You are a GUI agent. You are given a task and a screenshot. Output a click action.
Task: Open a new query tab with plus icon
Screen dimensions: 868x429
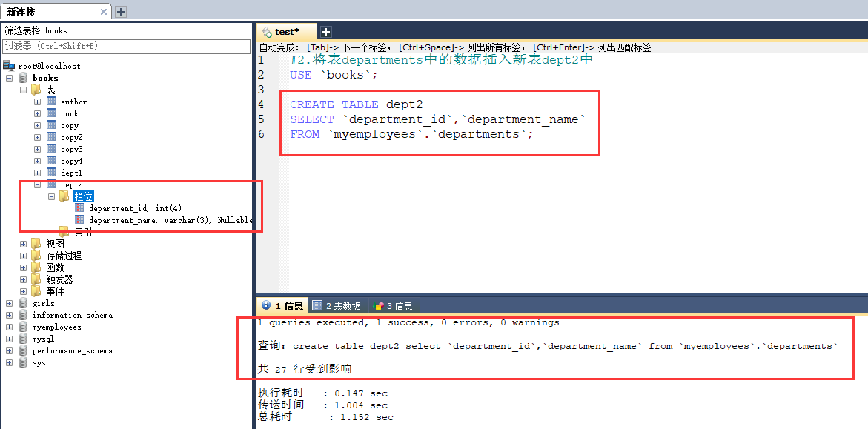[326, 32]
